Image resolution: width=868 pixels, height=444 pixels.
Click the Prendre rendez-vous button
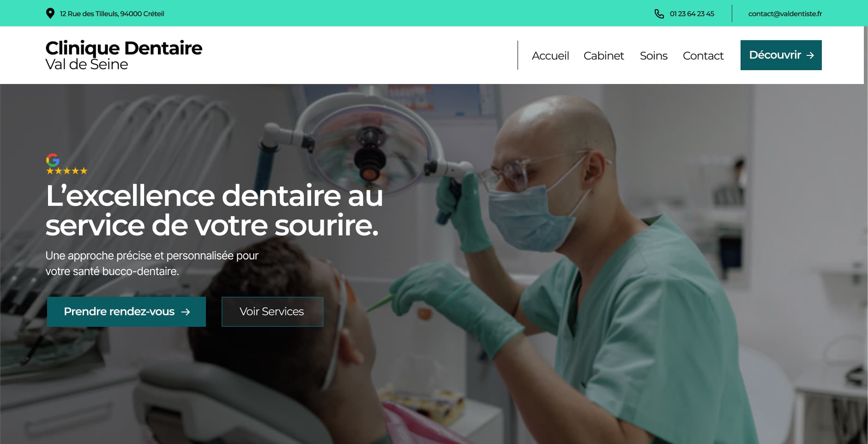(x=127, y=312)
